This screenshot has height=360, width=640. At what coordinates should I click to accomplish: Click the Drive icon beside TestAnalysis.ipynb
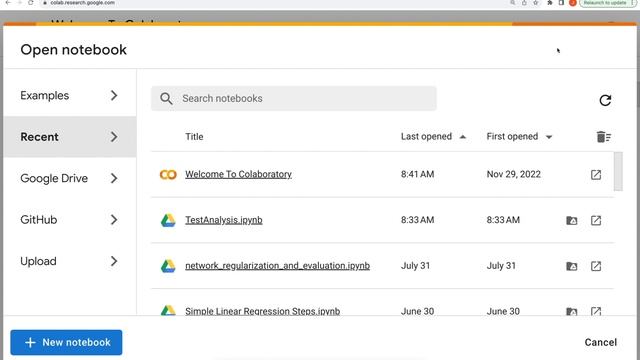point(168,220)
